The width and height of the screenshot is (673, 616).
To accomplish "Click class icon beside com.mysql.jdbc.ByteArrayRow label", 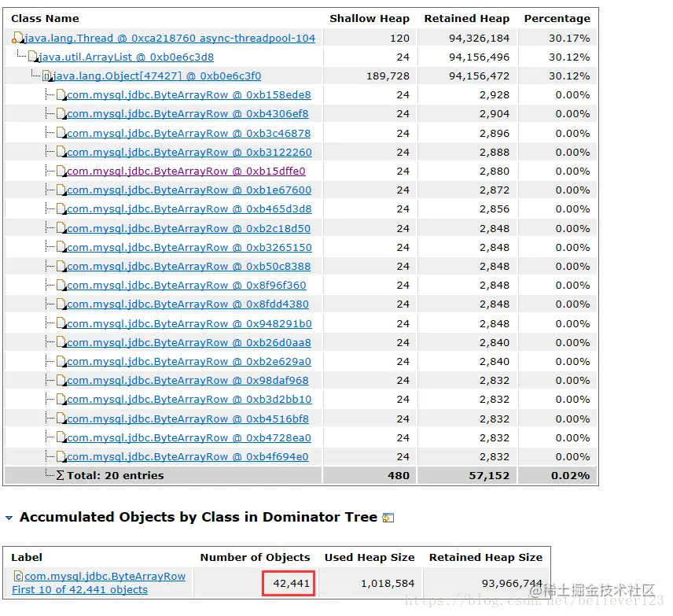I will 18,576.
